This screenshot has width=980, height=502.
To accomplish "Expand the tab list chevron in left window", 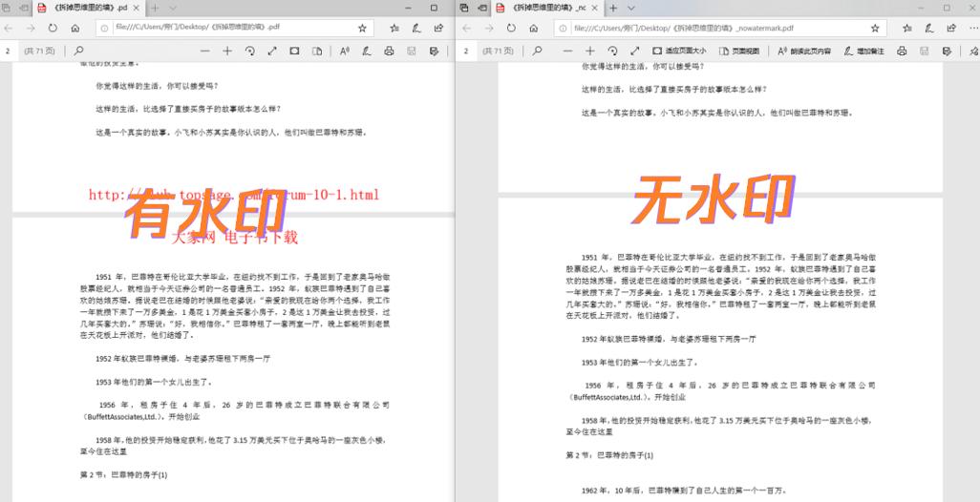I will point(173,8).
